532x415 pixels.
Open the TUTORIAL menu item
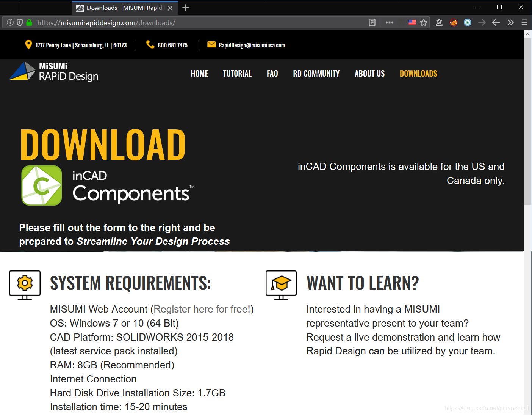237,74
